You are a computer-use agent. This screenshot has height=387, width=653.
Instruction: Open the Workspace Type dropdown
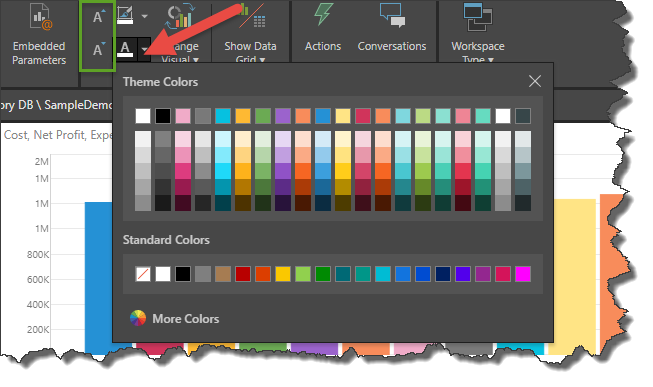click(478, 53)
